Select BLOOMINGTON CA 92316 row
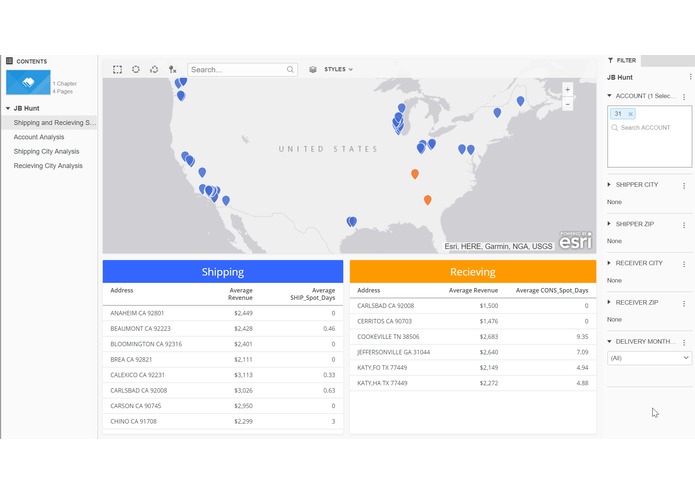 coord(223,344)
